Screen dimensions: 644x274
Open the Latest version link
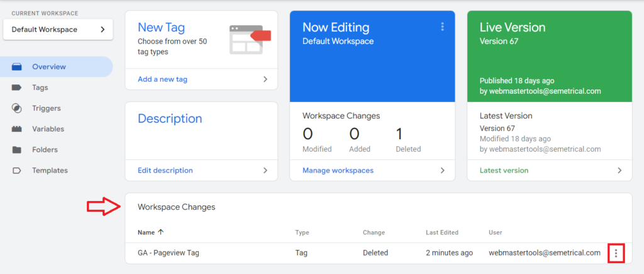coord(504,170)
